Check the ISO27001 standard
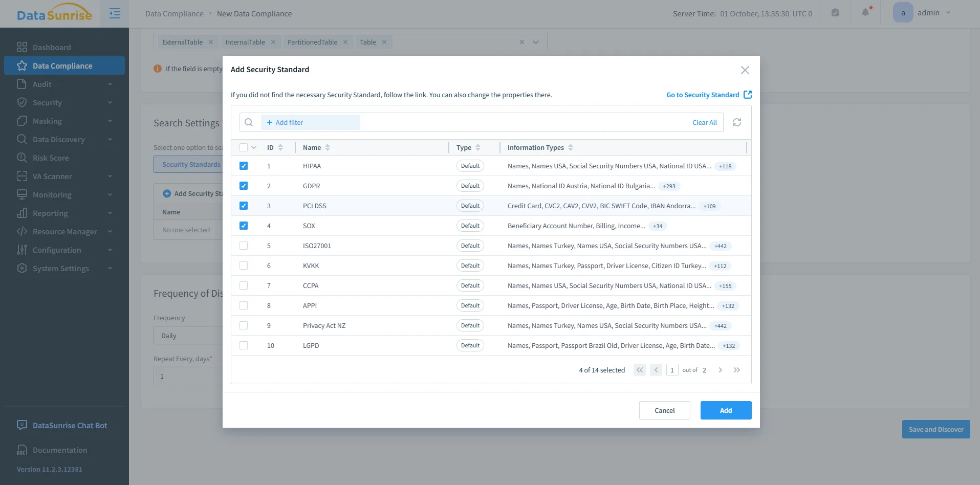 [244, 246]
